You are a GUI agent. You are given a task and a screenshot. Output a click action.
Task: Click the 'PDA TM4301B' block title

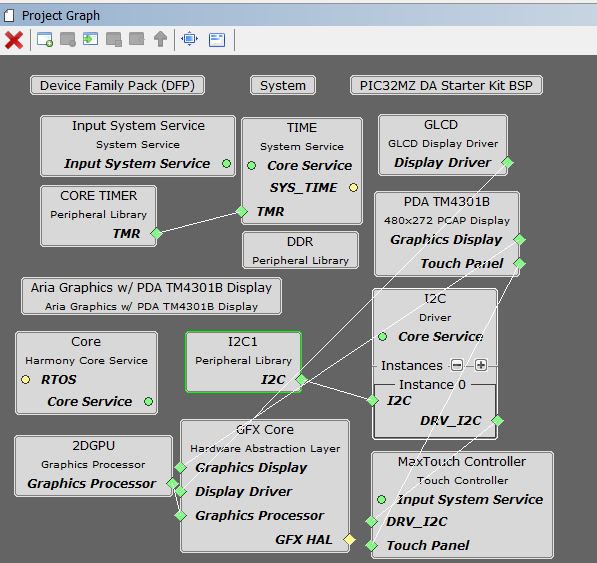click(447, 202)
